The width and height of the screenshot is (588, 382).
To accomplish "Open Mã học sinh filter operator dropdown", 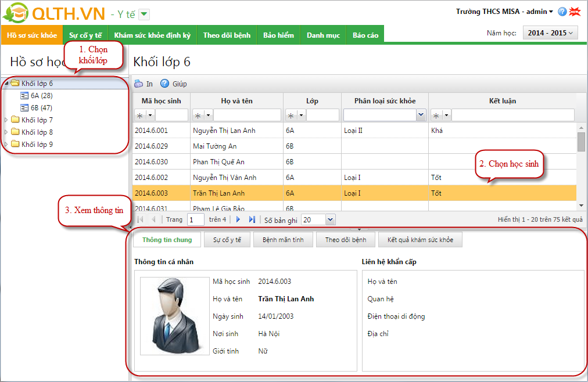I will click(150, 116).
